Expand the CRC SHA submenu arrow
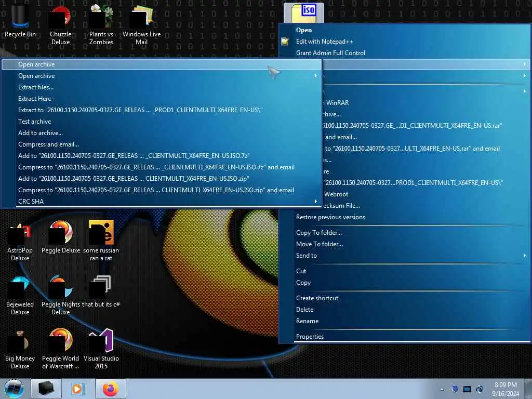The width and height of the screenshot is (532, 399). pyautogui.click(x=315, y=201)
